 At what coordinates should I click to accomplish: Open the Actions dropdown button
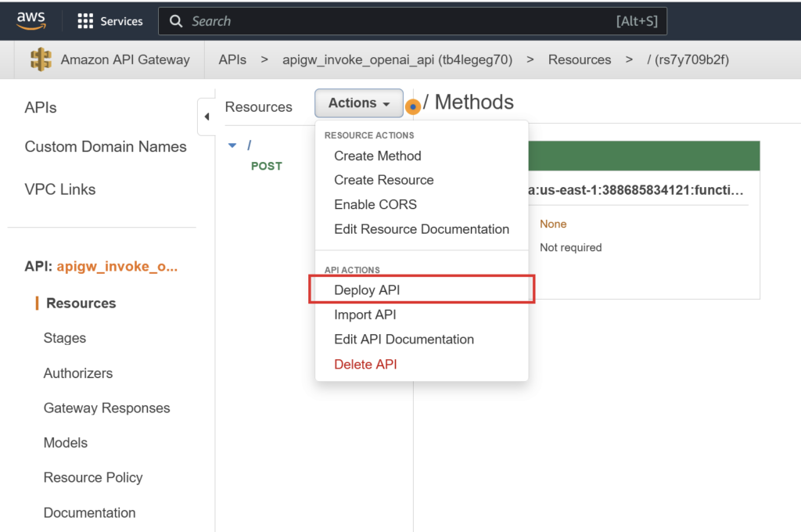pos(358,102)
